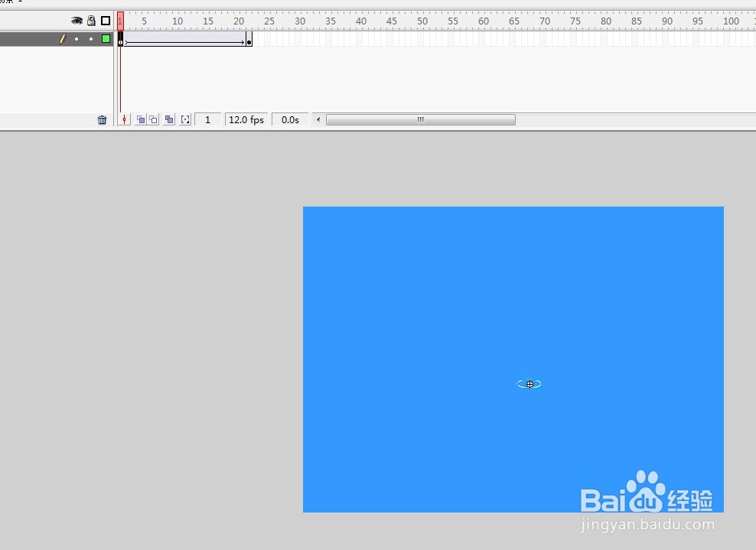Enable the Onion Skin button

click(141, 119)
